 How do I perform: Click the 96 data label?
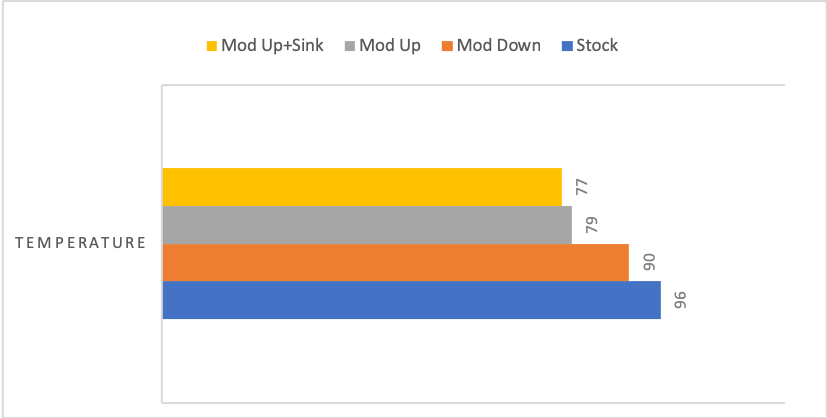point(680,300)
